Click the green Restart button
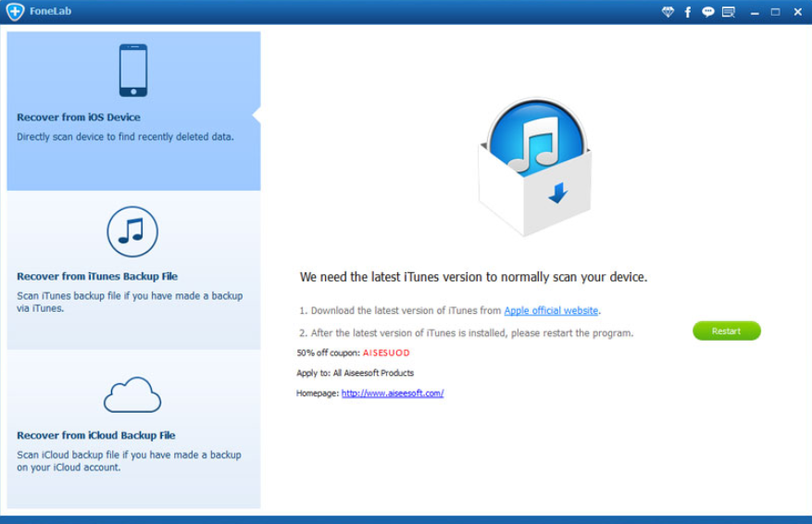Screen dimensions: 812x524 pos(727,331)
